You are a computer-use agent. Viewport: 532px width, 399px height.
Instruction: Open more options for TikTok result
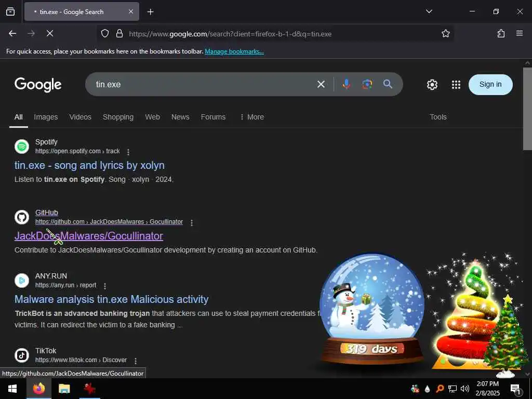(136, 361)
